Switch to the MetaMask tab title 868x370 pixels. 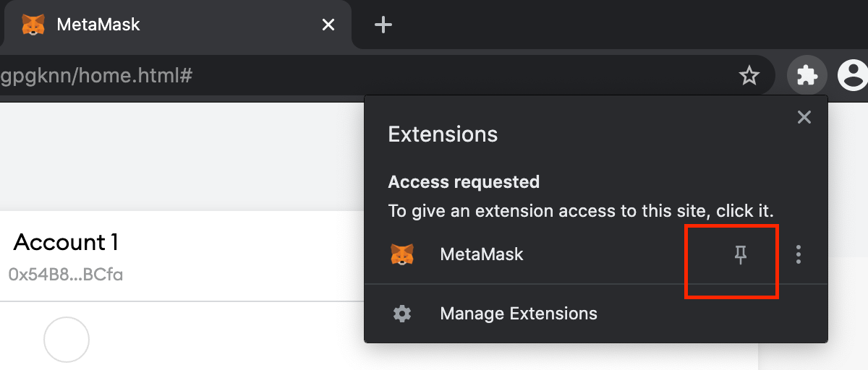click(98, 25)
